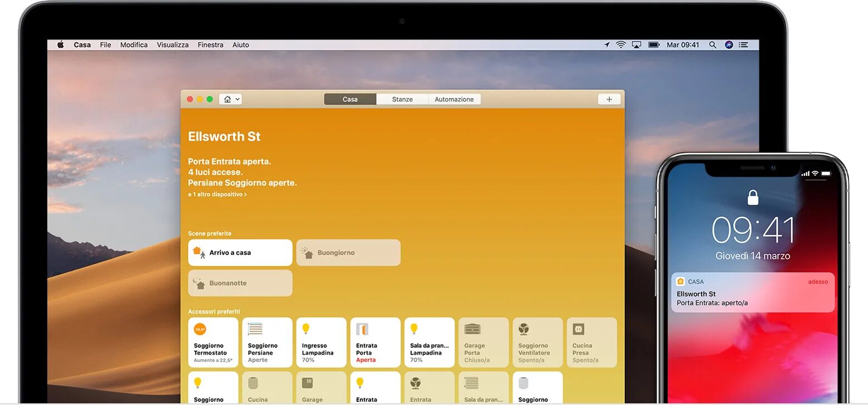The height and width of the screenshot is (405, 868).
Task: Open the File menu
Action: click(106, 45)
